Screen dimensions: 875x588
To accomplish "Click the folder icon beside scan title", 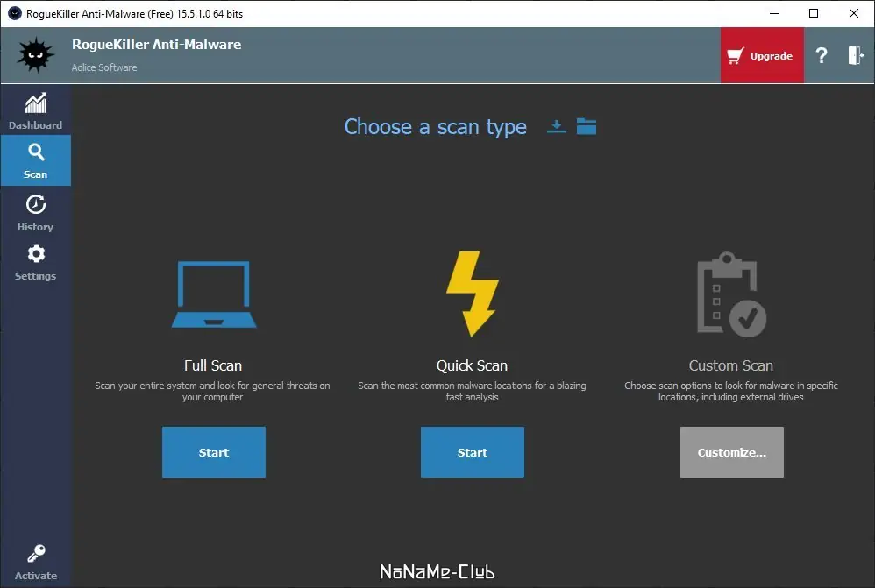I will tap(587, 127).
